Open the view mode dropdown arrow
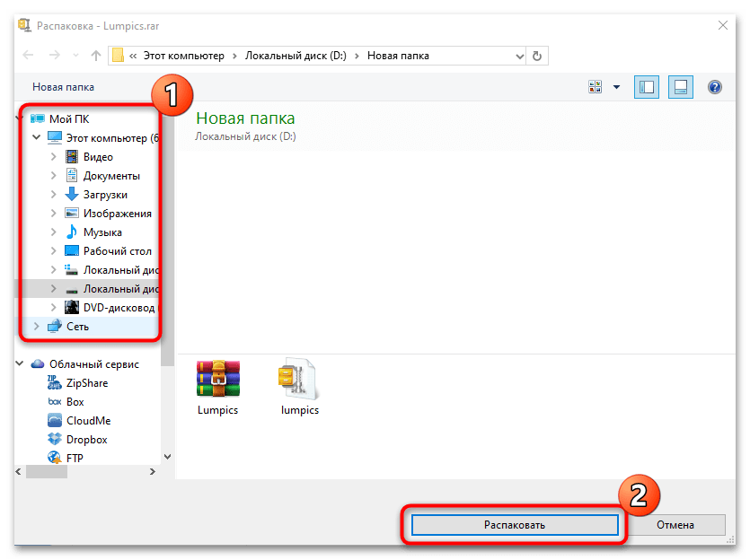Screen dimensions: 750x560 (616, 87)
